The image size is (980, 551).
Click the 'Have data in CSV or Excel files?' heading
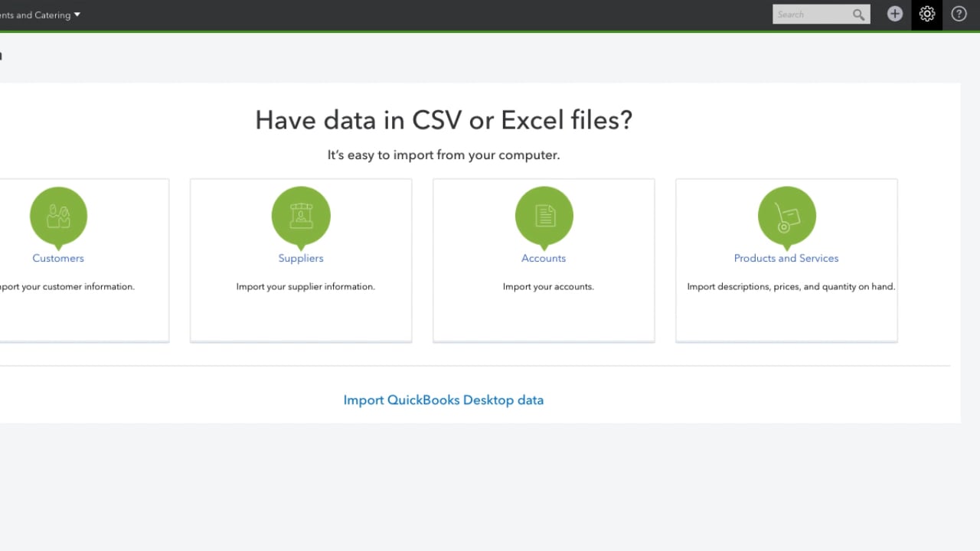(x=444, y=120)
